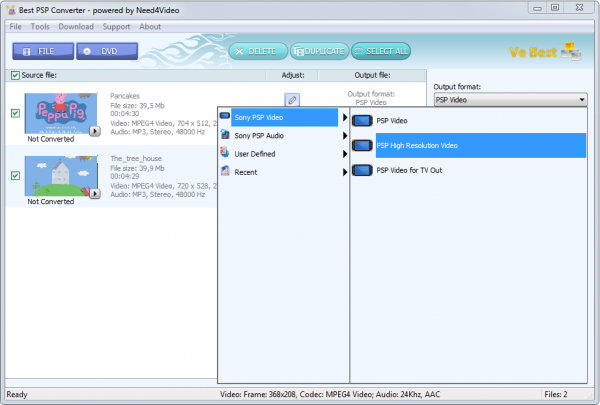
Task: Minimize the Best PSP Converter window
Action: pos(537,8)
